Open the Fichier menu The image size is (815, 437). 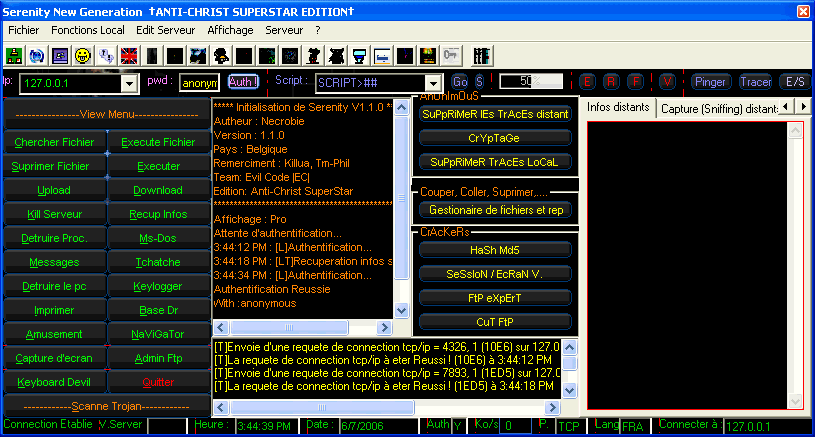23,30
